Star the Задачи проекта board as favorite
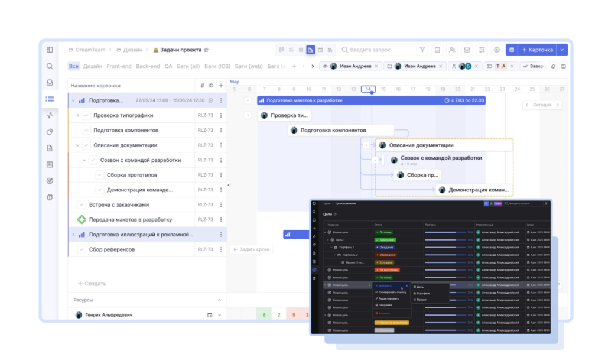Screen dimensions: 605x364 click(206, 50)
